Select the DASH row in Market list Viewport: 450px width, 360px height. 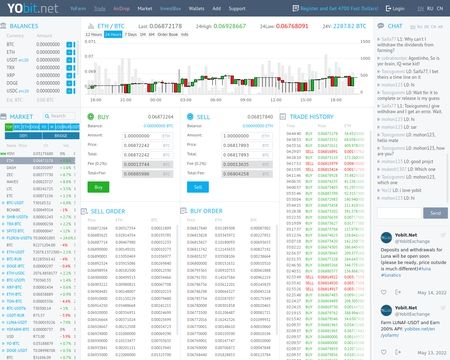[x=38, y=168]
